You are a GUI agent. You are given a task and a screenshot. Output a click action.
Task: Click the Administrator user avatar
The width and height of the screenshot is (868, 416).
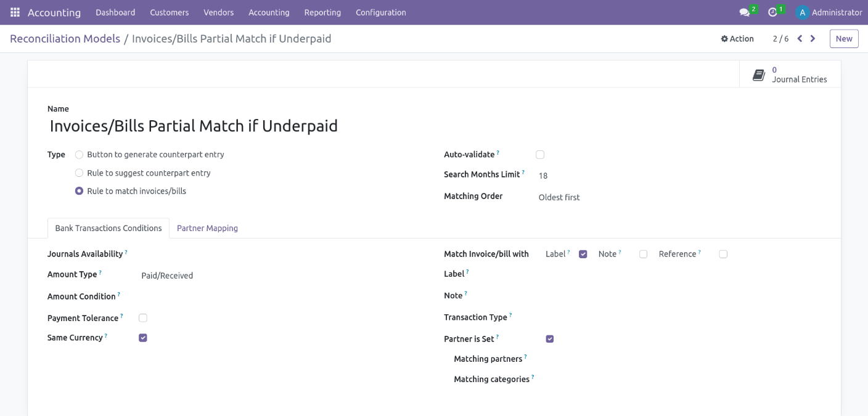point(802,12)
